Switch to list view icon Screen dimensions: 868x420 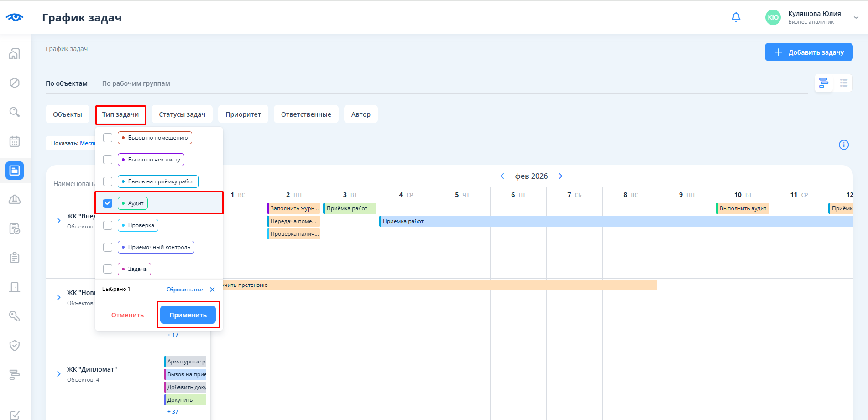[843, 83]
